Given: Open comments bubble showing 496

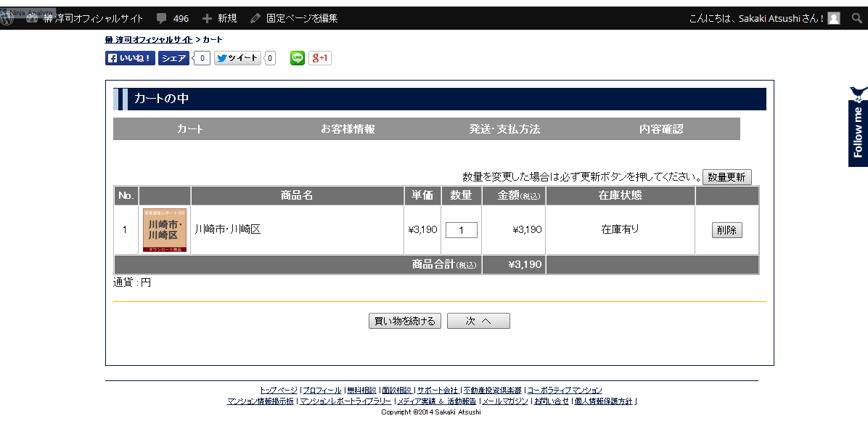Looking at the screenshot, I should point(173,18).
